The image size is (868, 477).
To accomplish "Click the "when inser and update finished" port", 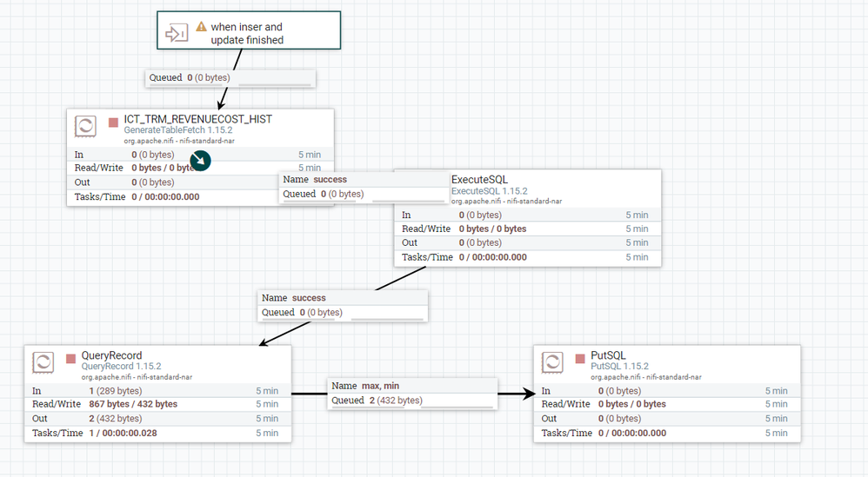I will 249,30.
